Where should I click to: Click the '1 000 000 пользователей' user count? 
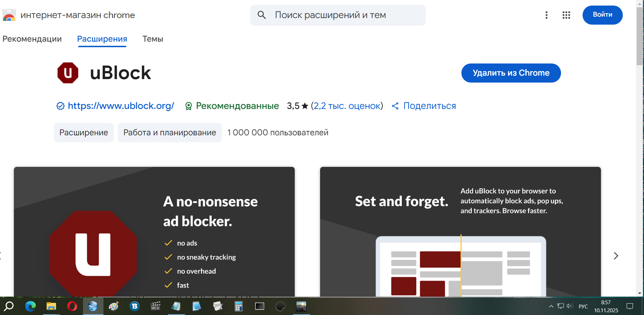click(x=278, y=133)
